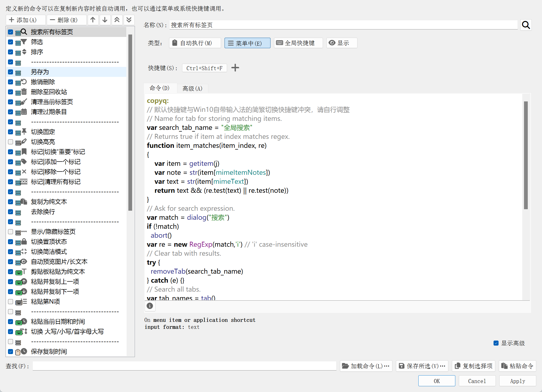This screenshot has height=392, width=542.
Task: Click magnifier icon button beside name field
Action: coord(526,25)
